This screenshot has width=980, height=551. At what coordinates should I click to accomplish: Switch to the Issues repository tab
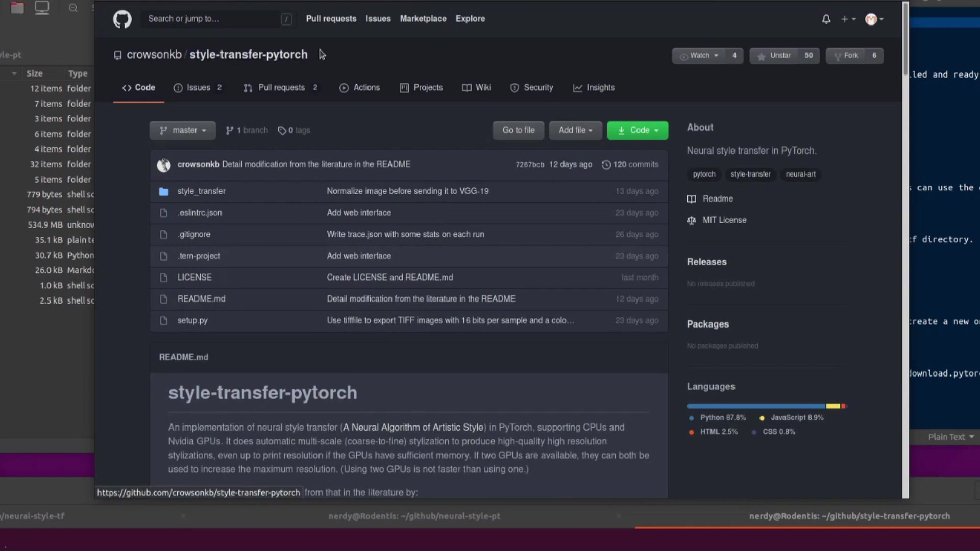tap(198, 88)
